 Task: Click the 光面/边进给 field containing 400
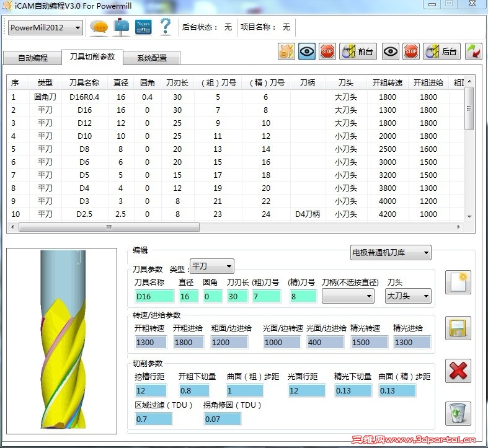325,343
